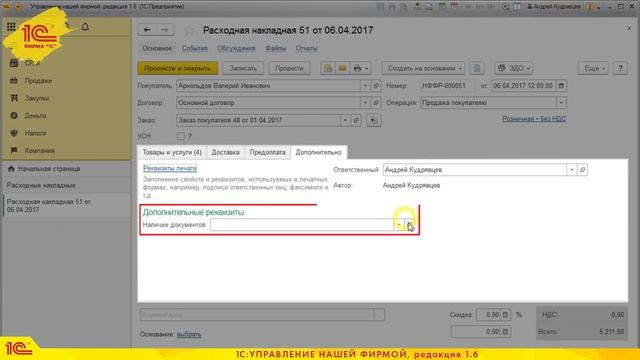Expand the Операция dropdown

(561, 103)
